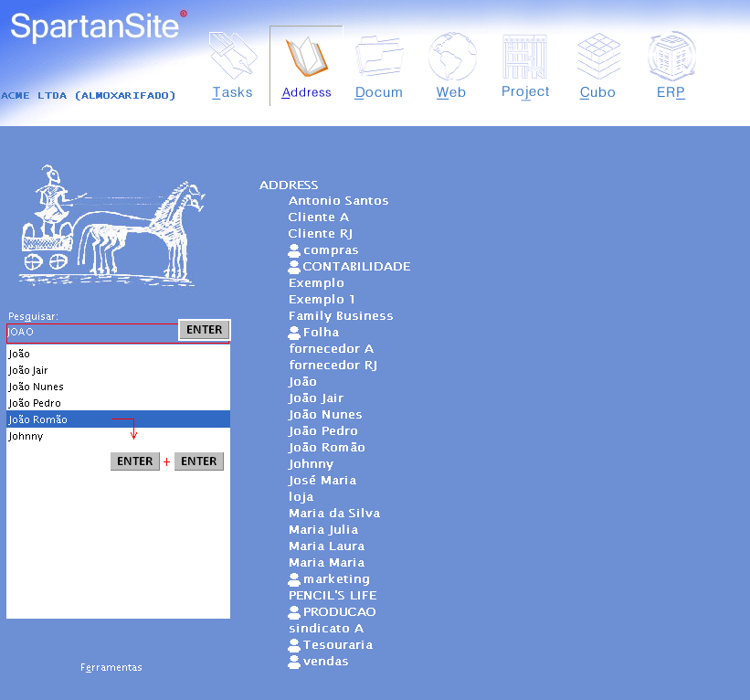
Task: Switch to the ERP tab label
Action: coord(671,92)
